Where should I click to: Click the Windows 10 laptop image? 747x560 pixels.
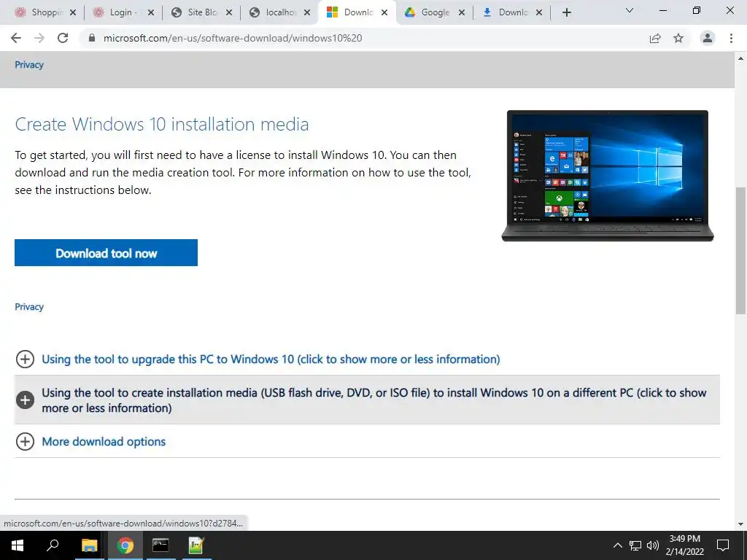pyautogui.click(x=608, y=176)
